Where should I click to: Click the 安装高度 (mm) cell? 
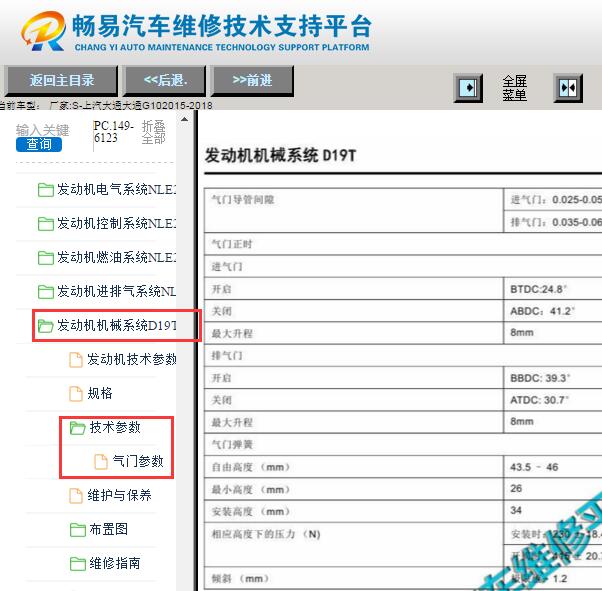(353, 511)
